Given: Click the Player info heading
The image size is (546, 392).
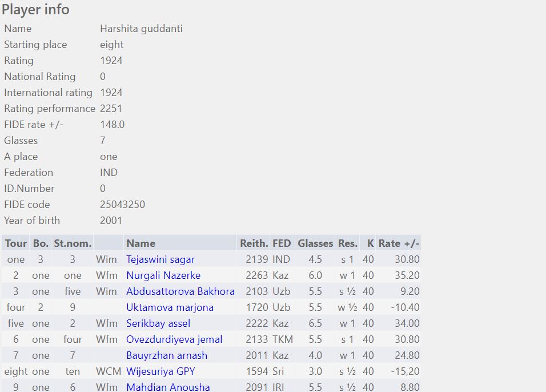Looking at the screenshot, I should click(35, 10).
